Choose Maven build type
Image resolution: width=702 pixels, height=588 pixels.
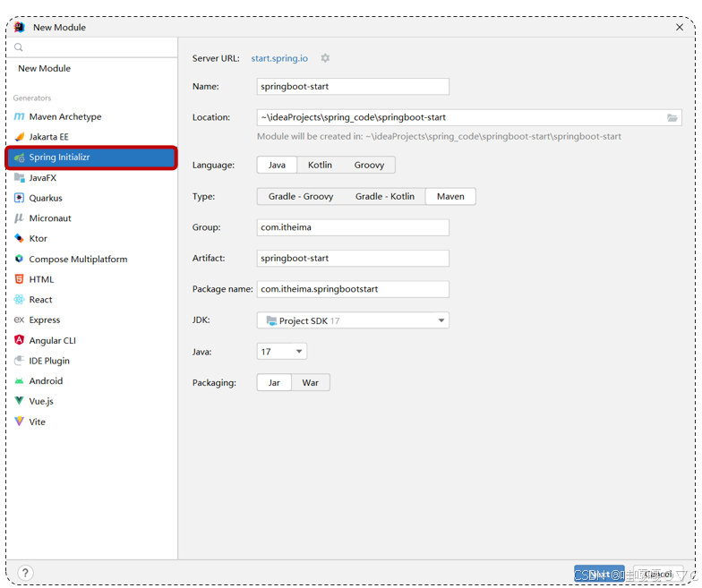click(450, 197)
